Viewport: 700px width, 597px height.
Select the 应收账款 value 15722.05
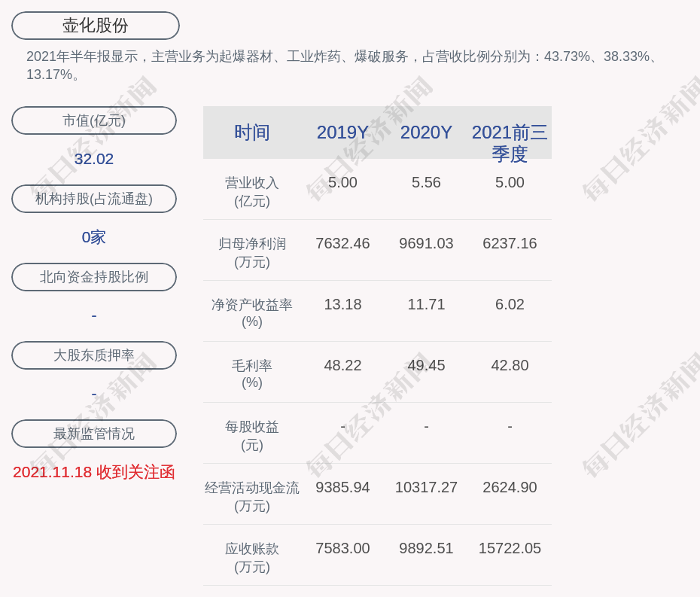(x=510, y=548)
